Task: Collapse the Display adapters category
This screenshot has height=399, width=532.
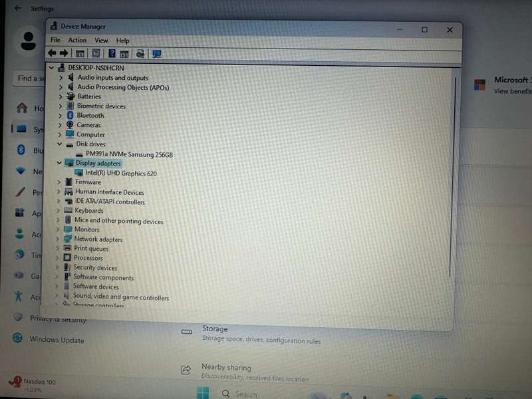Action: (x=59, y=163)
